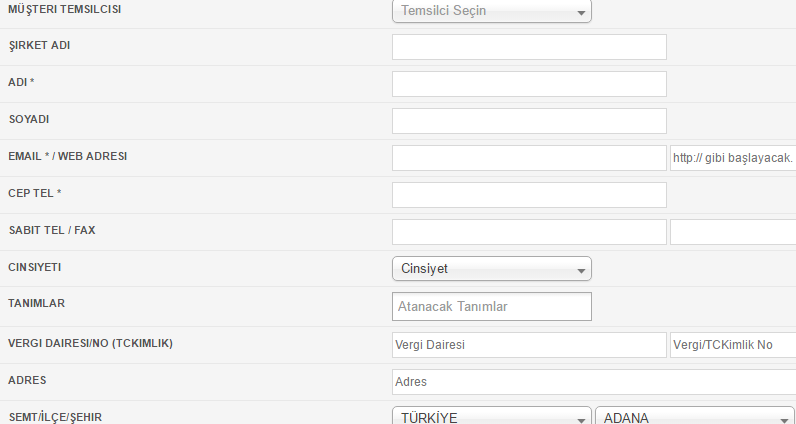The height and width of the screenshot is (424, 796).
Task: Expand the Cinsiyet dropdown
Action: click(x=491, y=269)
